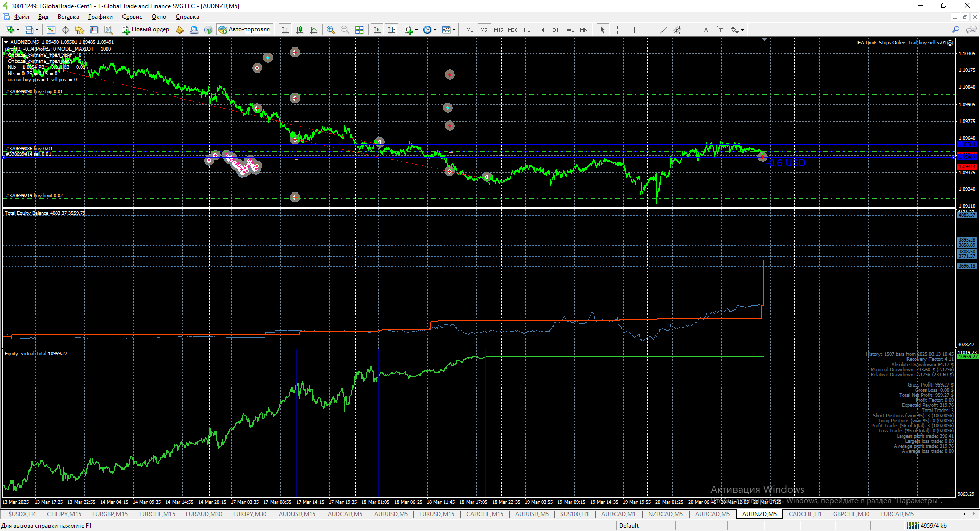Expand the new chart dropdown arrow
The height and width of the screenshot is (531, 980).
(18, 30)
